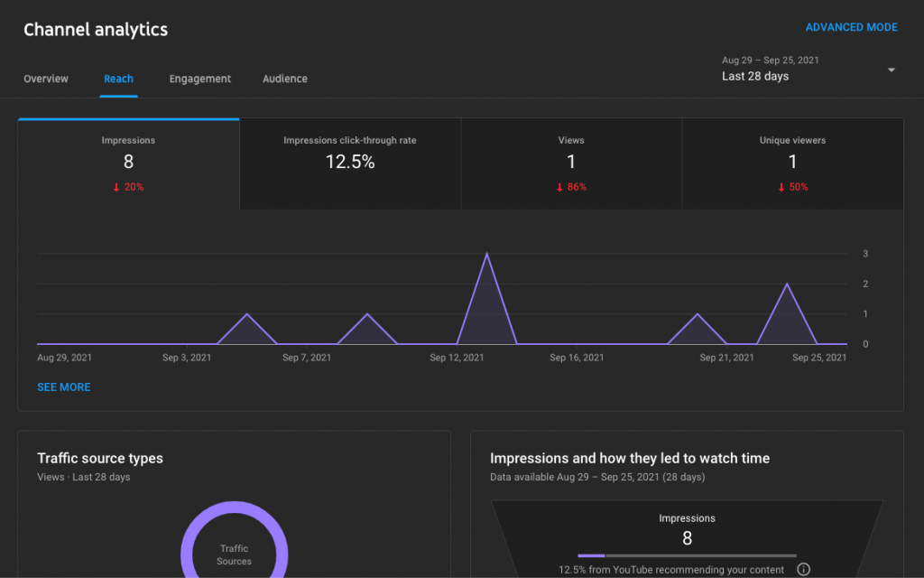Click the highest chart peak at value 3
This screenshot has height=578, width=924.
[487, 254]
